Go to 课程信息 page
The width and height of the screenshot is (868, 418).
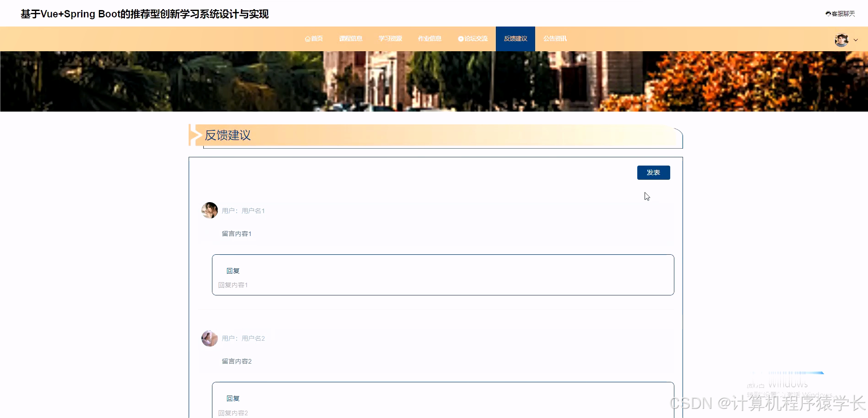351,39
